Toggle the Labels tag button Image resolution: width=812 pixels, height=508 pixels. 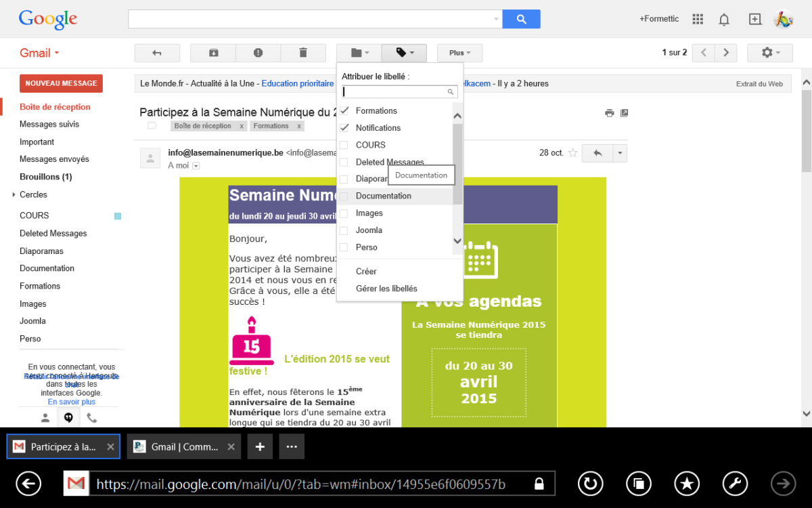404,53
